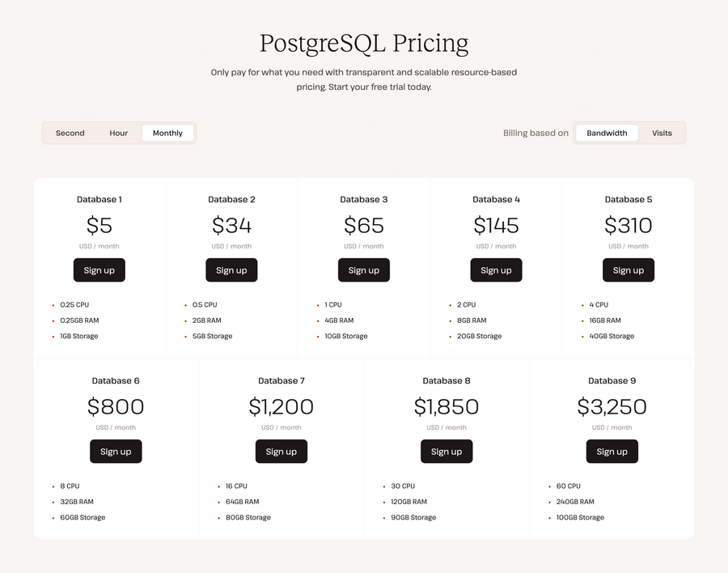Click the 60 CPU spec under Database 9
The image size is (728, 573).
point(569,486)
